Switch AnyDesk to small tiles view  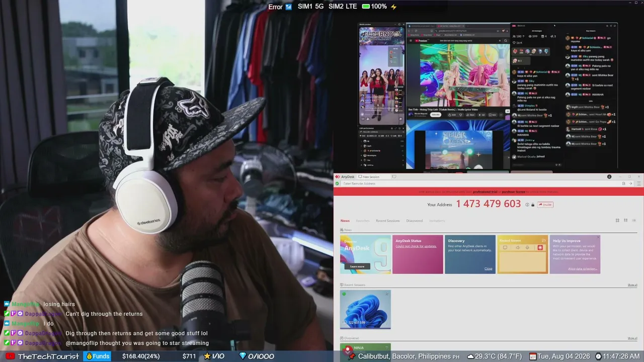click(x=626, y=220)
